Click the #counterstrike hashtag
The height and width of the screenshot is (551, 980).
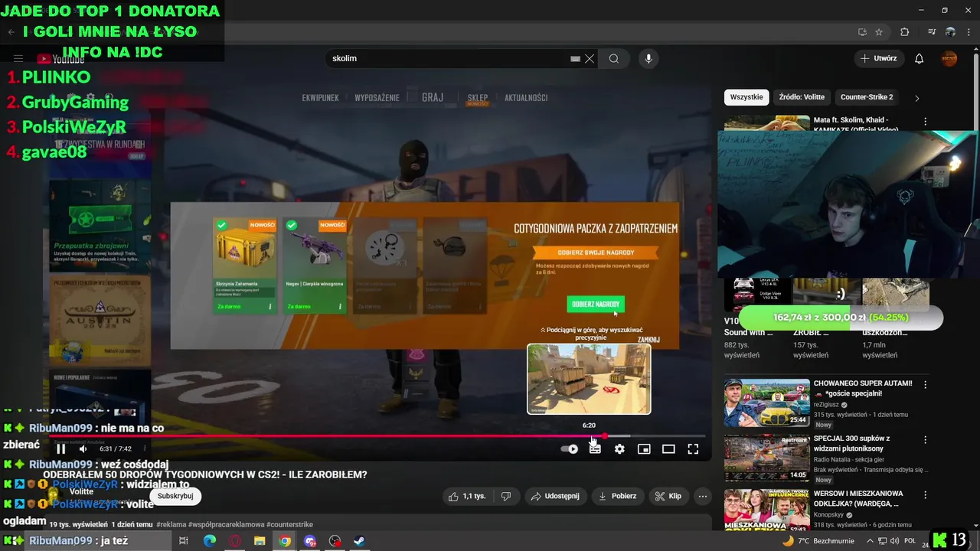coord(290,524)
